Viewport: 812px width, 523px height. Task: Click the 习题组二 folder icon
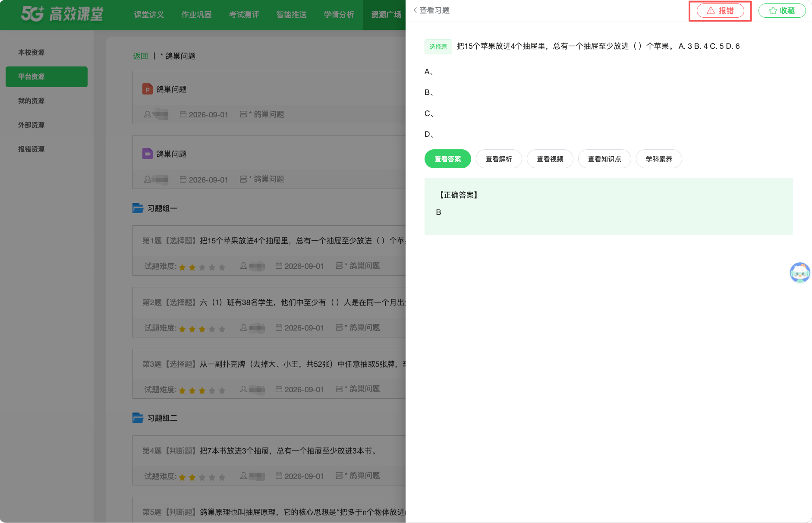[x=138, y=418]
